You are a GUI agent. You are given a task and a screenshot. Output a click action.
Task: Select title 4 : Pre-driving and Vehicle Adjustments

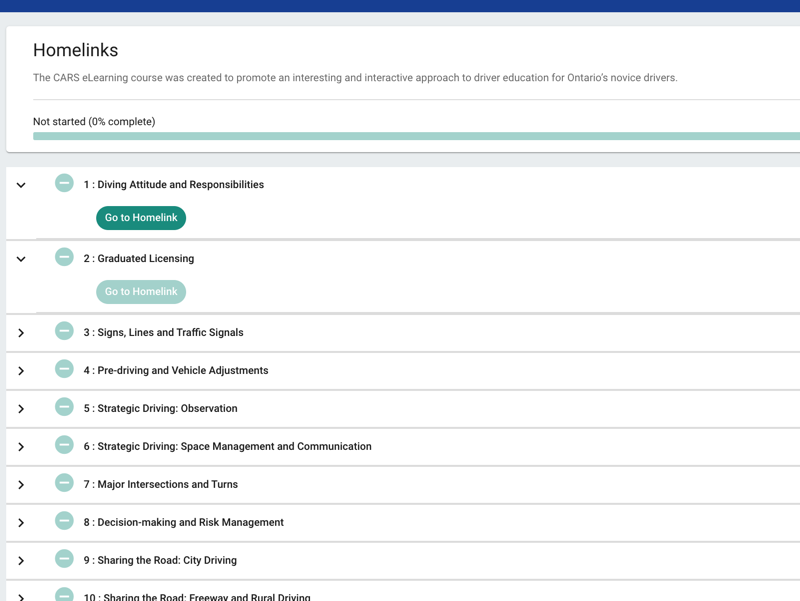click(176, 370)
